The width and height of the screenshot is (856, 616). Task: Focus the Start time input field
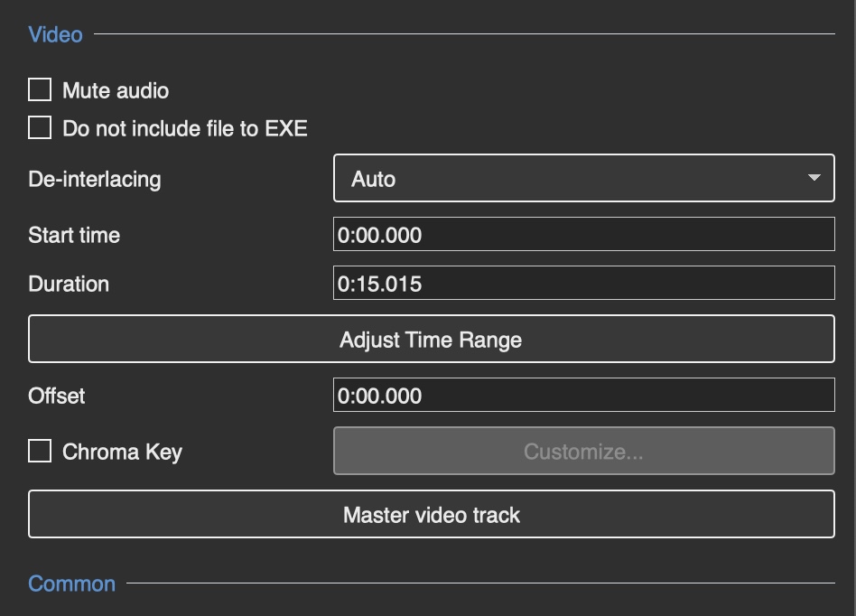pos(583,234)
